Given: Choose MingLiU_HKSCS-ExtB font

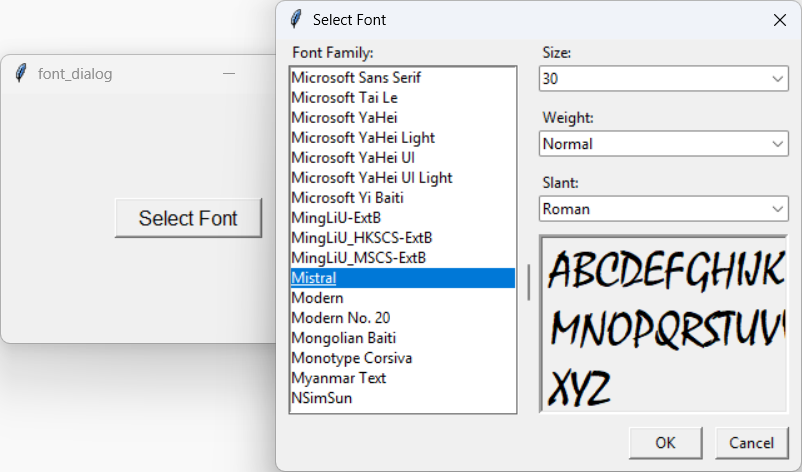Looking at the screenshot, I should (403, 238).
